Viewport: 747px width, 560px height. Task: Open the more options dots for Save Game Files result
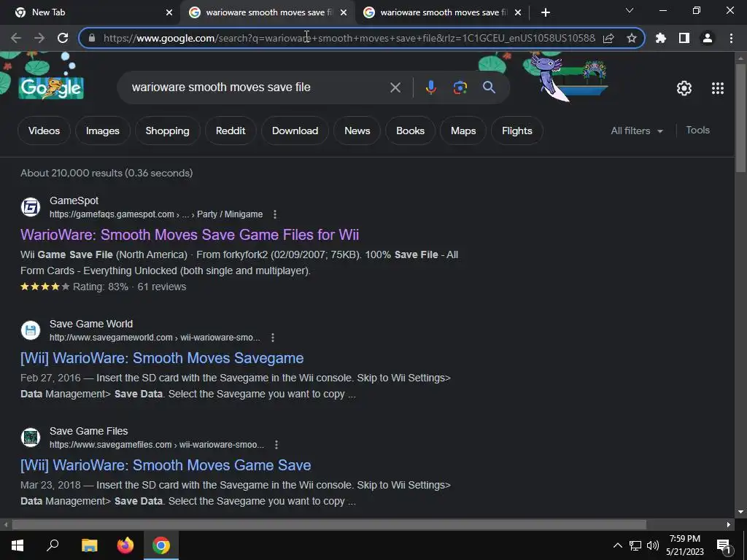click(276, 445)
